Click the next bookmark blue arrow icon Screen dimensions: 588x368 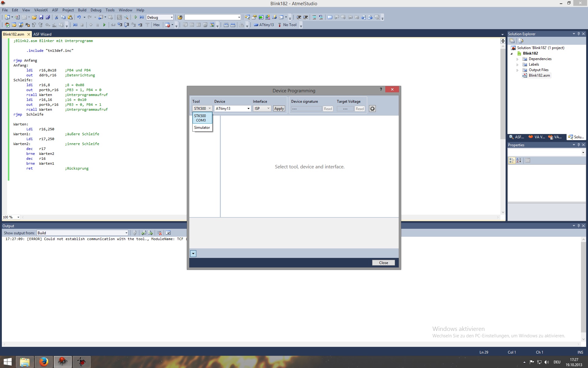pyautogui.click(x=370, y=17)
